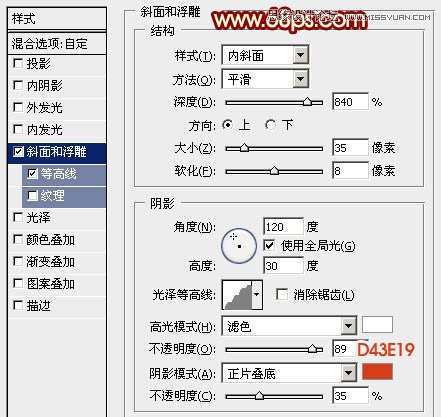The width and height of the screenshot is (441, 417).
Task: Click the angle dial control
Action: (239, 246)
